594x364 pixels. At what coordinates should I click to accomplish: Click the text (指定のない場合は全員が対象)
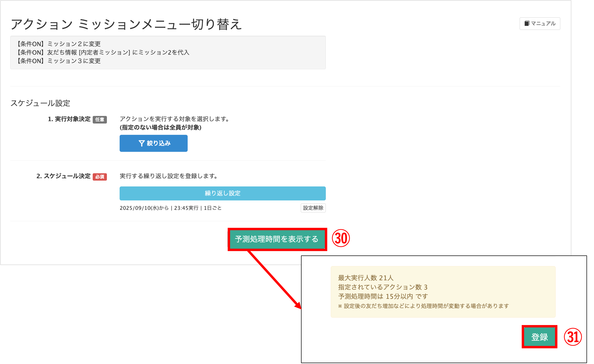[160, 127]
